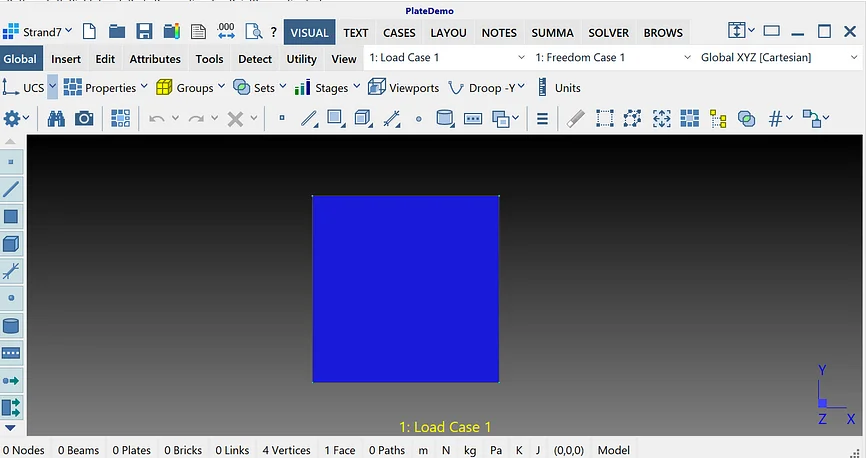866x458 pixels.
Task: Switch to the SOLVER tab
Action: 608,33
